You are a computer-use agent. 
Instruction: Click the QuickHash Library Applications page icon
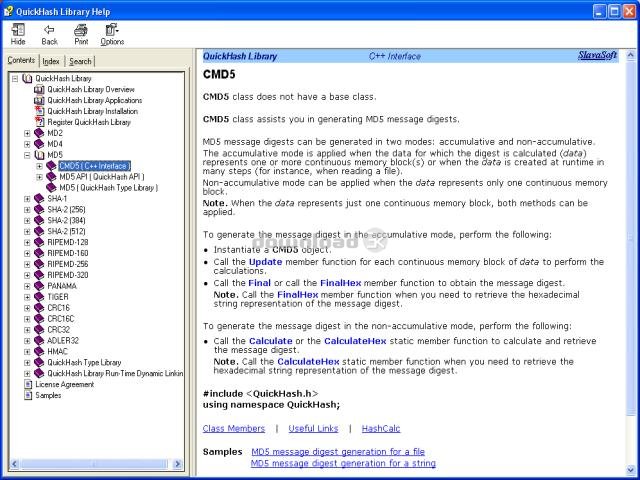[39, 100]
